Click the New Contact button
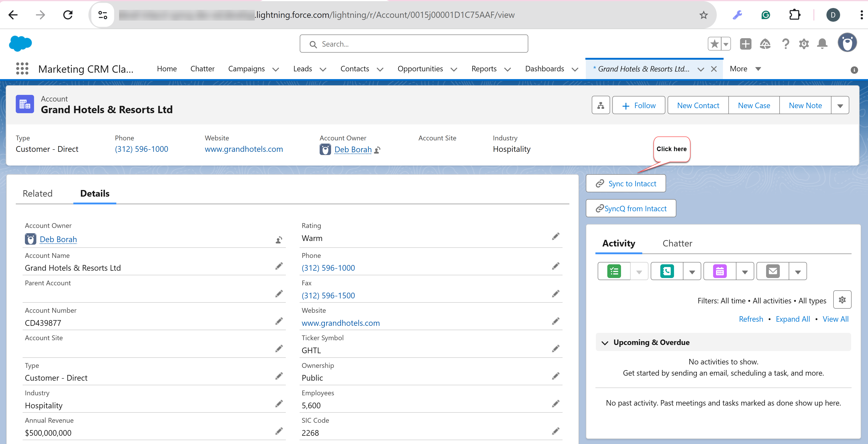The height and width of the screenshot is (444, 868). tap(698, 106)
